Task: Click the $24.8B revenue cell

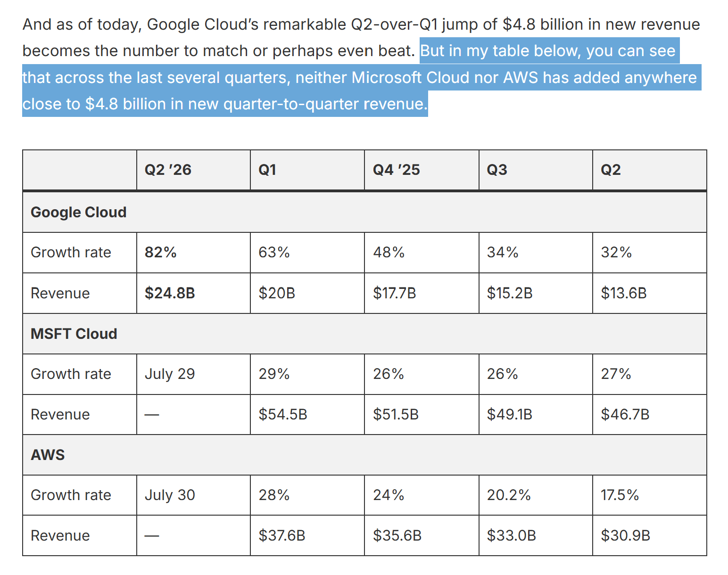Action: [x=193, y=293]
